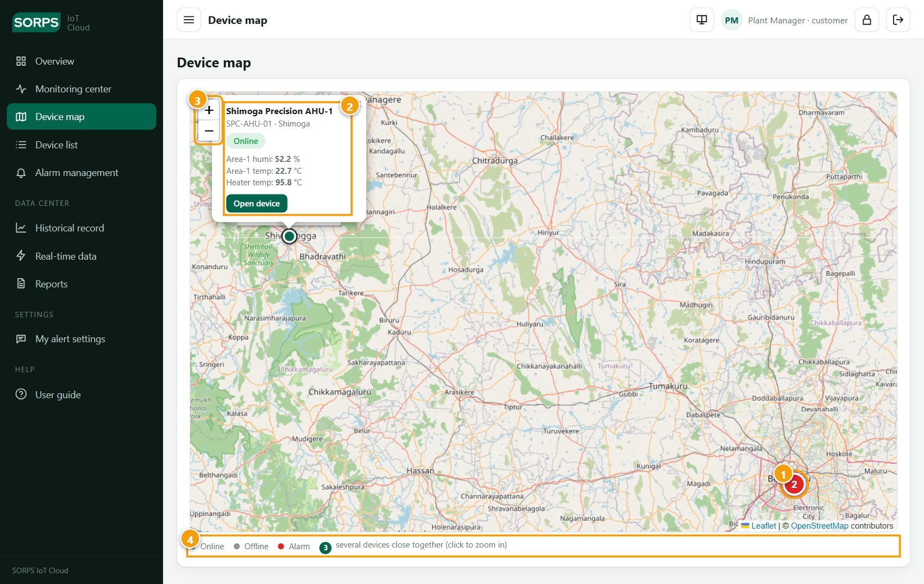This screenshot has height=584, width=924.
Task: Open the Alarm management label
Action: click(77, 173)
